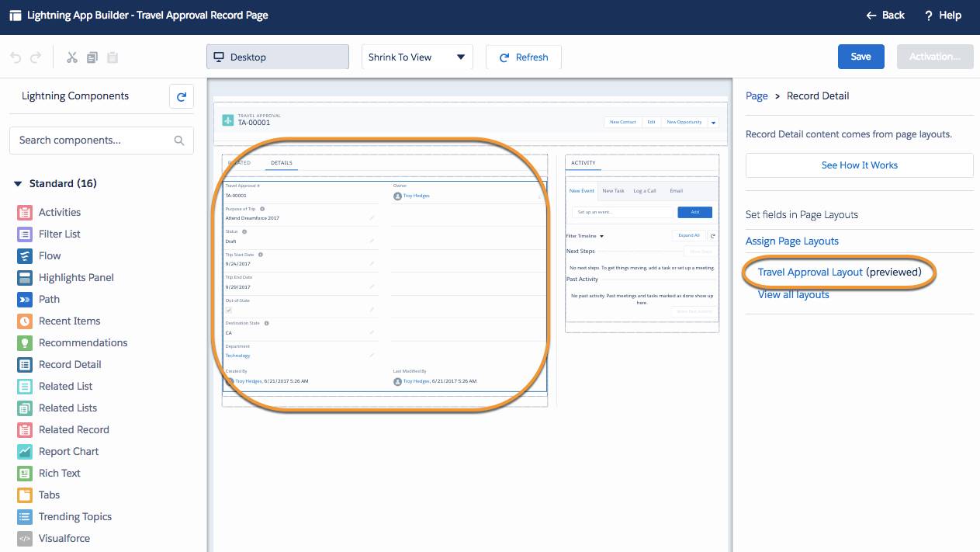Select the Record Detail component icon
The width and height of the screenshot is (980, 552).
[x=25, y=364]
